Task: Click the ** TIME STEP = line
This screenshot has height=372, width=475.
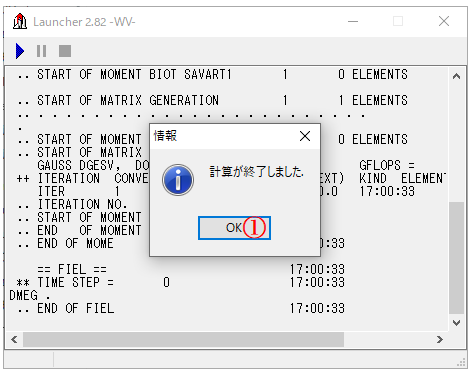Action: (181, 282)
